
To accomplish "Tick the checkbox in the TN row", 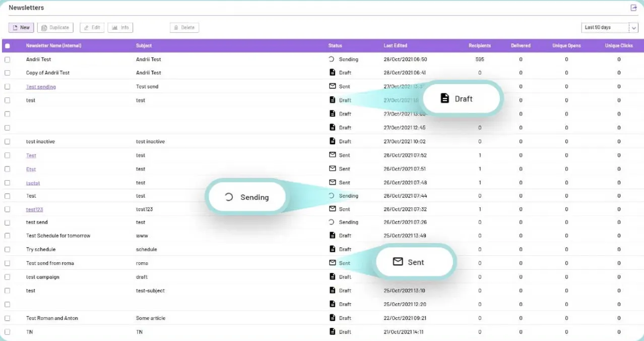I will point(7,332).
